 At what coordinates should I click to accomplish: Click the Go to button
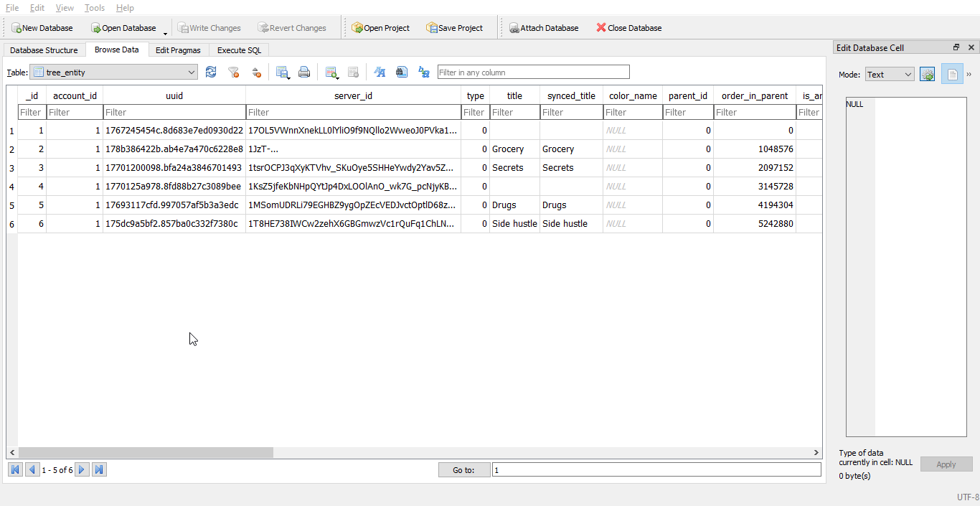point(463,470)
